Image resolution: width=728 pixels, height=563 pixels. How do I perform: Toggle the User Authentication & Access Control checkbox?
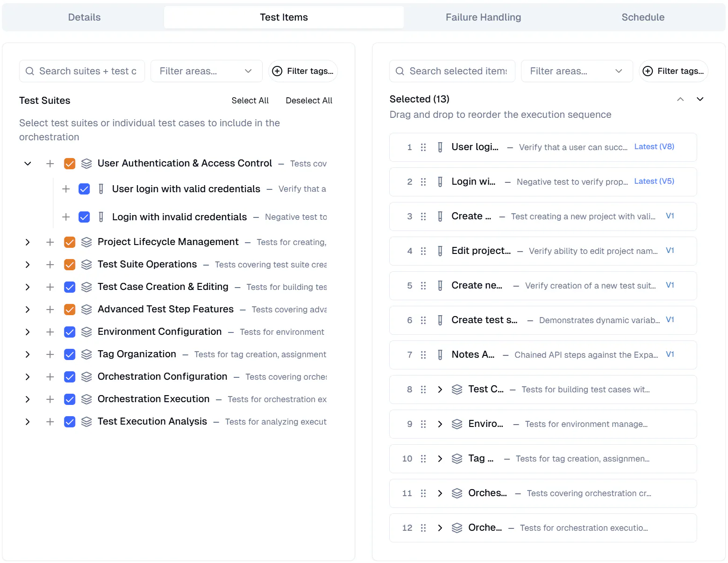point(70,164)
